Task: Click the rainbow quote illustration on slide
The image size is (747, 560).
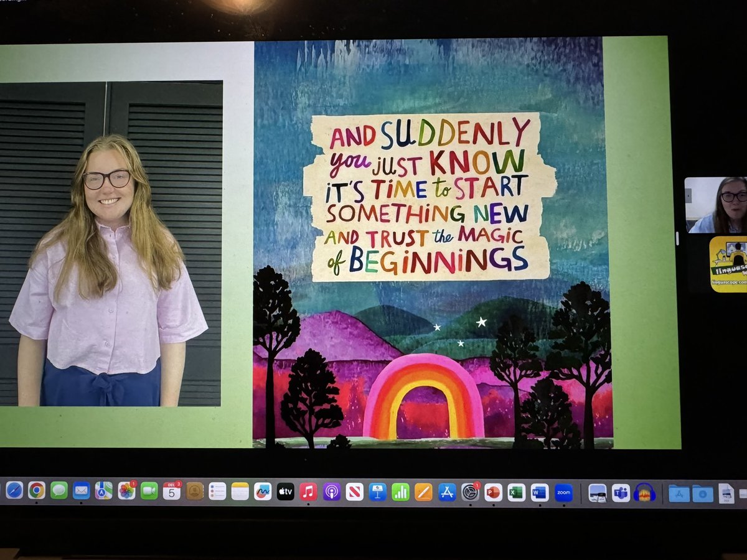Action: 432,243
